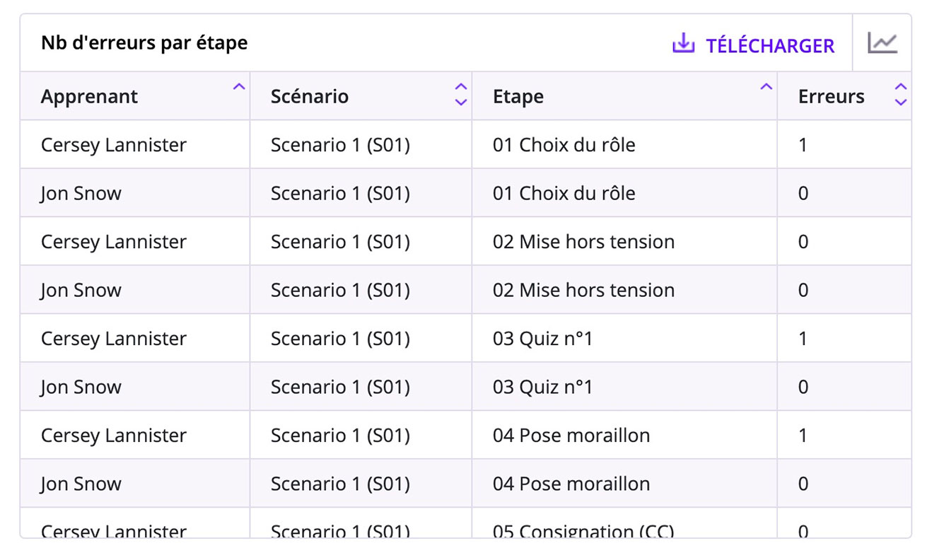Sort table by Etape header
The width and height of the screenshot is (932, 560).
point(518,97)
